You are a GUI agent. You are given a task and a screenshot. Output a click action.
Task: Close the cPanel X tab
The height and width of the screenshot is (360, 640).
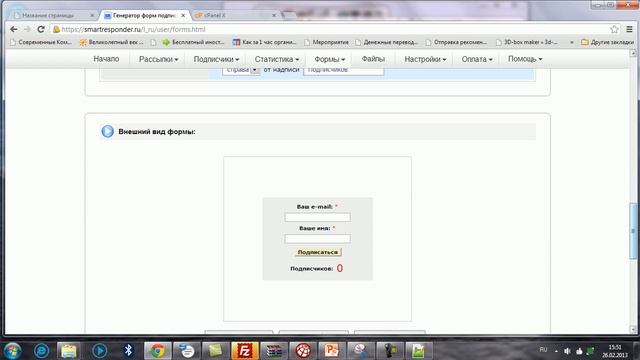(274, 16)
